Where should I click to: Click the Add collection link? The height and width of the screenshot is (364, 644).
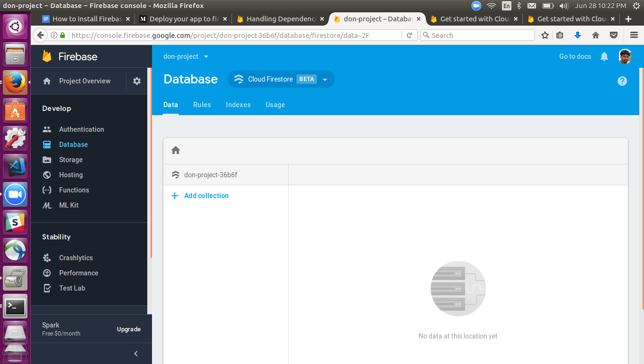tap(206, 196)
